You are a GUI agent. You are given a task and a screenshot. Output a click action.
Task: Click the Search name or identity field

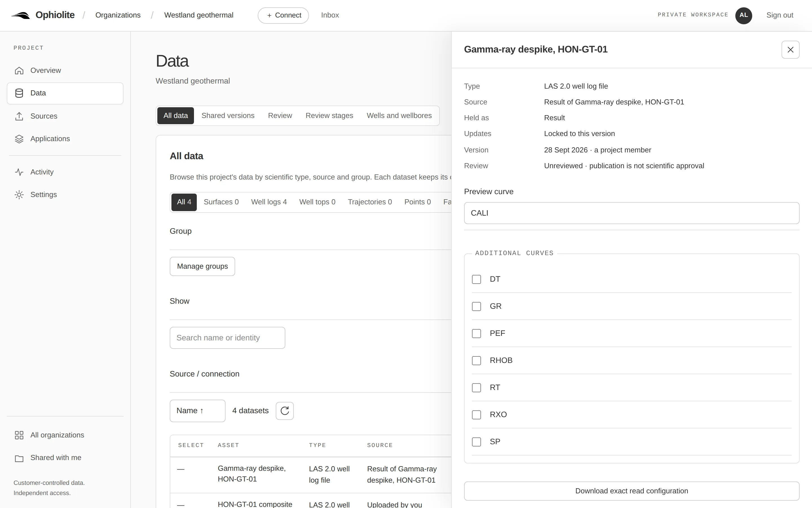click(228, 338)
